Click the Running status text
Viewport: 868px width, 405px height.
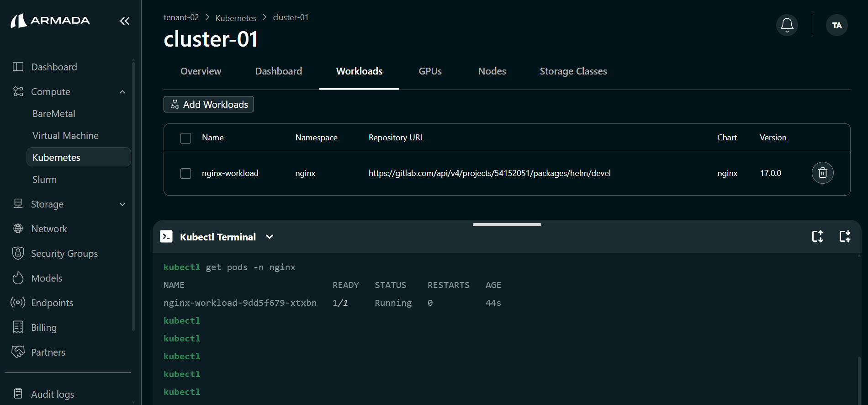point(393,303)
